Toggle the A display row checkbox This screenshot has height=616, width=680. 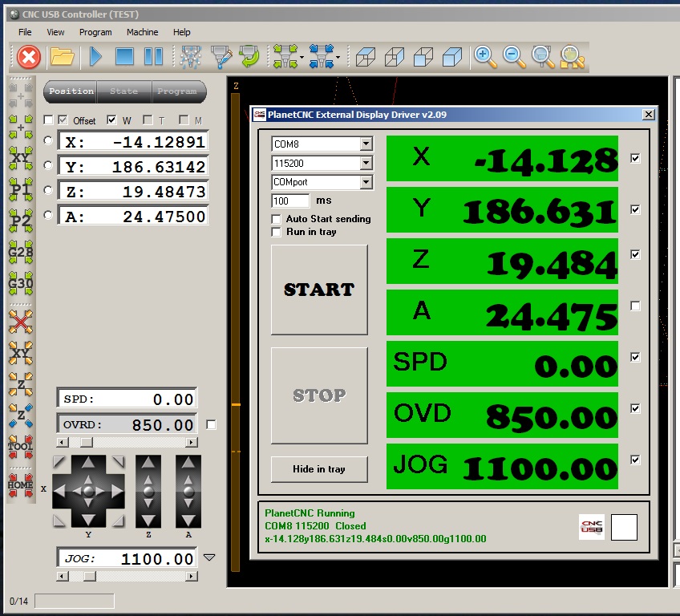click(635, 306)
